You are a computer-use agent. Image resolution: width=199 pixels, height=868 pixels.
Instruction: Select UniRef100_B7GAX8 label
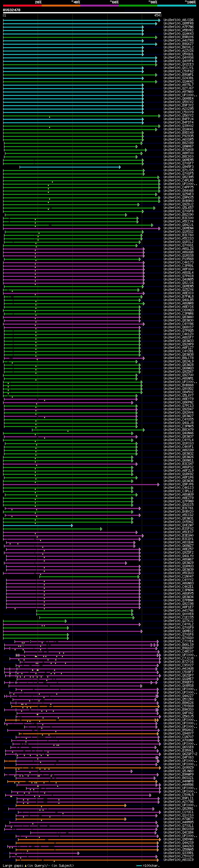coord(179,150)
